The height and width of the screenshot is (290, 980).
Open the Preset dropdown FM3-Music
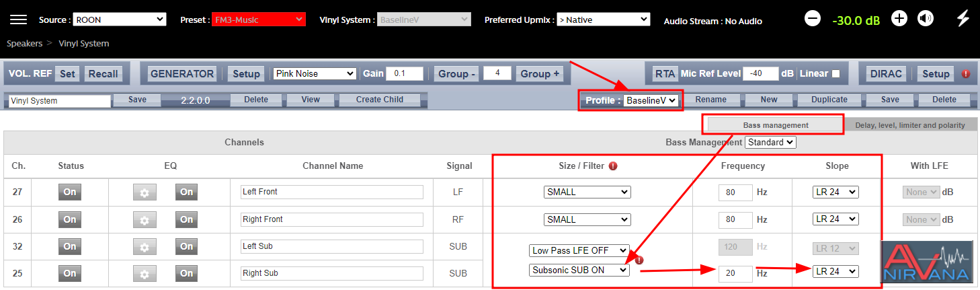pos(259,20)
